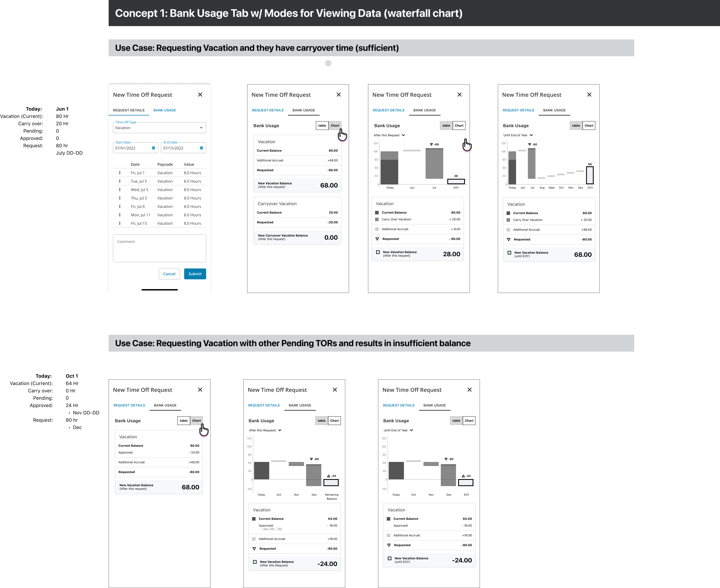Close the panel showing the Carryover Vacation card
The width and height of the screenshot is (720, 588).
coord(338,95)
